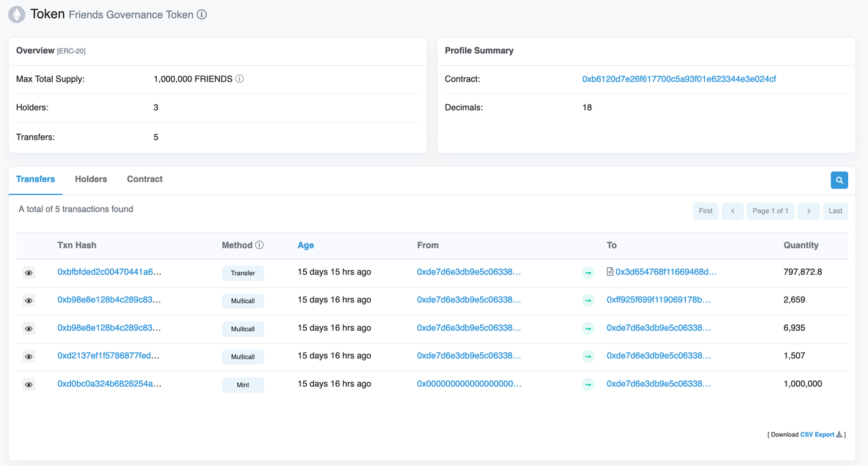This screenshot has height=466, width=868.
Task: Open From address in the 1,507 row
Action: pyautogui.click(x=469, y=356)
